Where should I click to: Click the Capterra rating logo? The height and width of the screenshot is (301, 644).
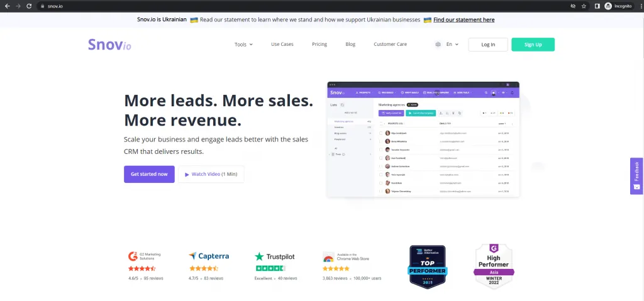(x=209, y=256)
